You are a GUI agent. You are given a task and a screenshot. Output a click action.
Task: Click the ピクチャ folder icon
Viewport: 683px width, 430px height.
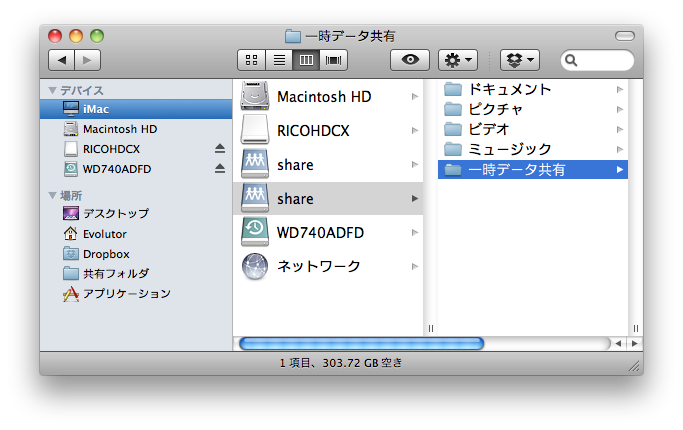click(453, 109)
